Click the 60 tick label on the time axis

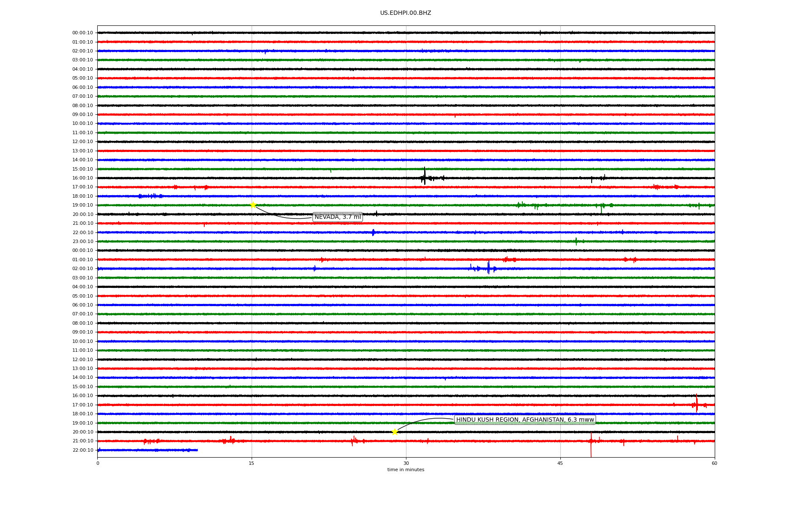click(x=714, y=463)
